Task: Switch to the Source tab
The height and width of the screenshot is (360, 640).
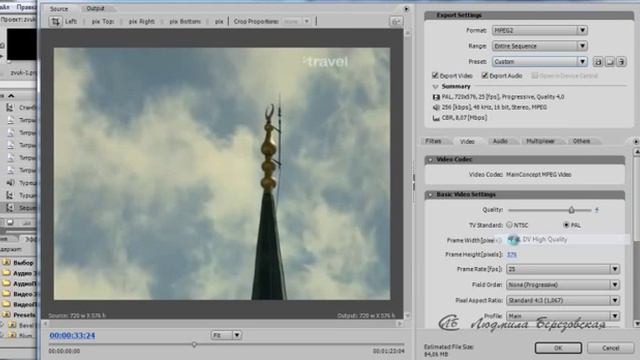Action: [x=59, y=9]
